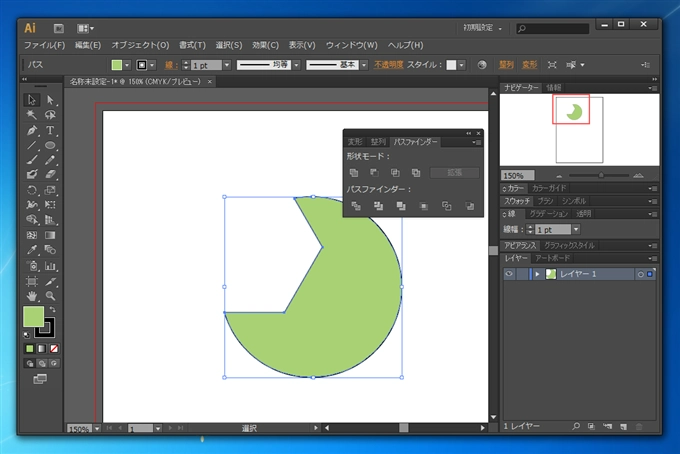
Task: Select the Zoom magnifier tool
Action: (x=50, y=296)
